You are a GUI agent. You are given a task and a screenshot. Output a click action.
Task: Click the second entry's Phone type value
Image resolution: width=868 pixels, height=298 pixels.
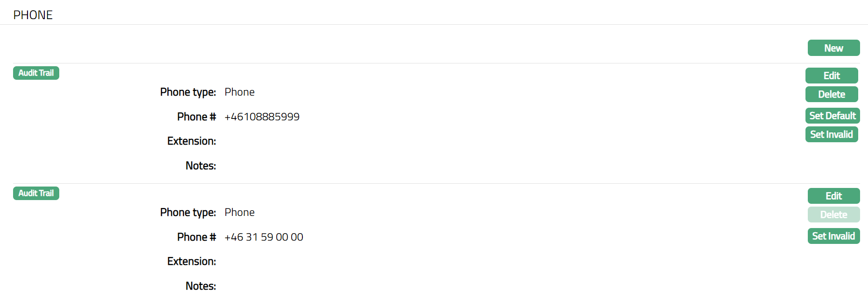click(x=239, y=212)
